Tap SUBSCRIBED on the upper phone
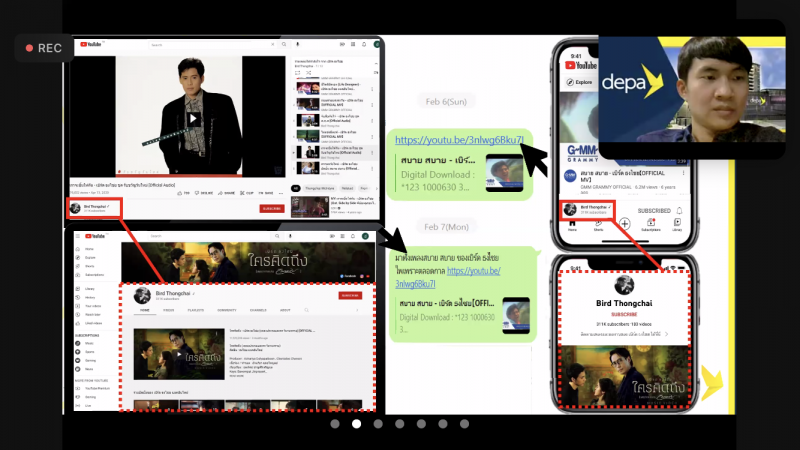800x450 pixels. 654,211
